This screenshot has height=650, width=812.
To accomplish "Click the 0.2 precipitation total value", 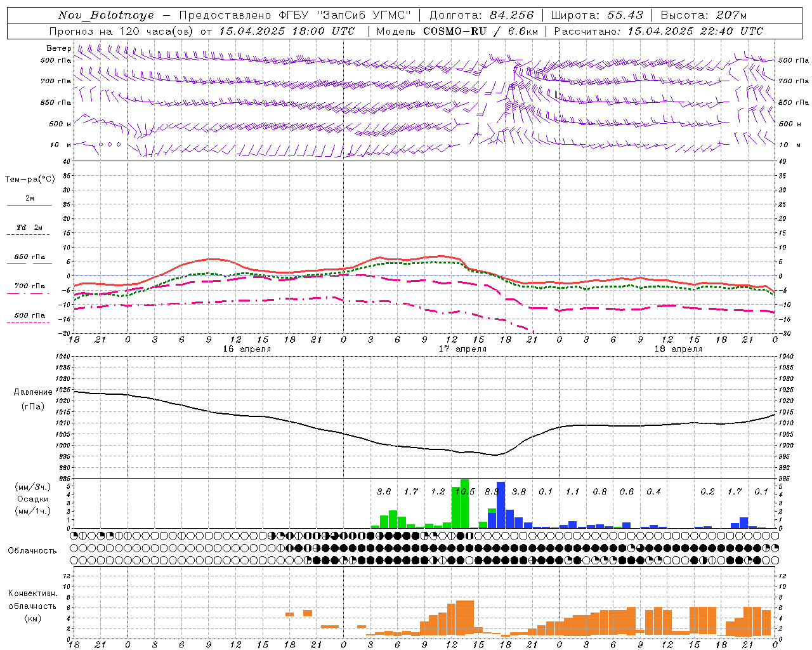I will 707,492.
